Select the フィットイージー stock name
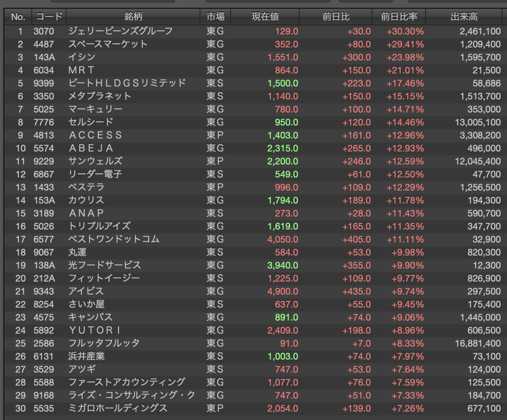This screenshot has height=420, width=507. (104, 278)
